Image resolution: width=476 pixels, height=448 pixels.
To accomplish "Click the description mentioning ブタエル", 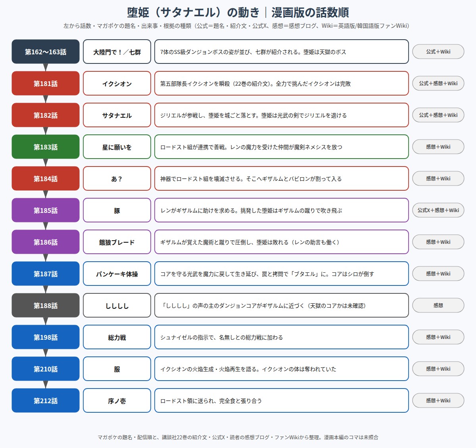I will click(282, 274).
